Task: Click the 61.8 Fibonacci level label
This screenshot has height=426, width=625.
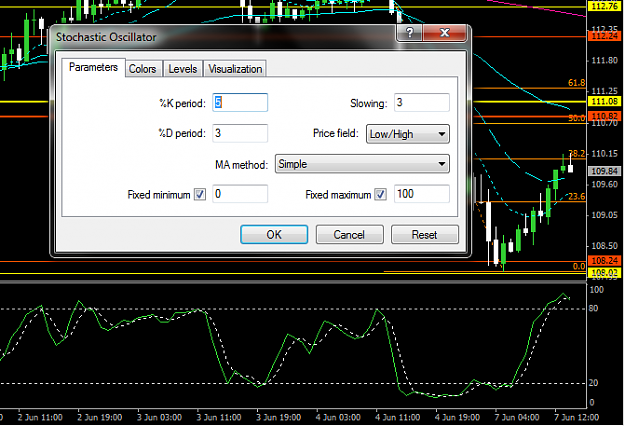Action: click(576, 83)
